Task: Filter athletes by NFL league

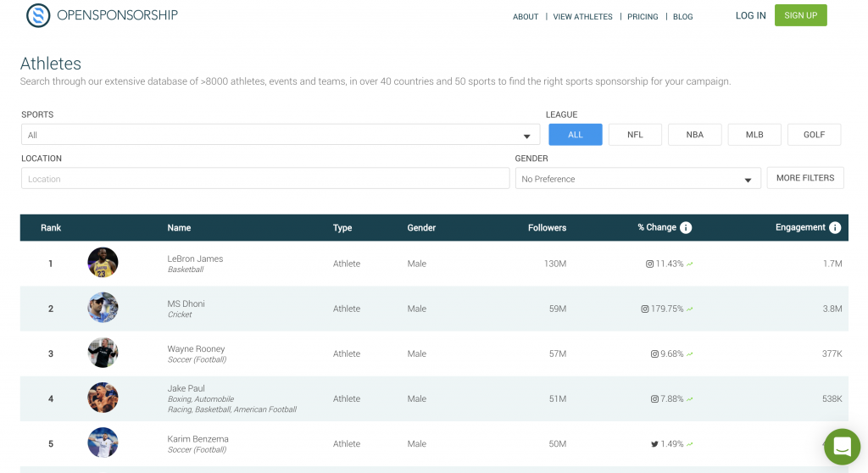Action: (x=635, y=135)
